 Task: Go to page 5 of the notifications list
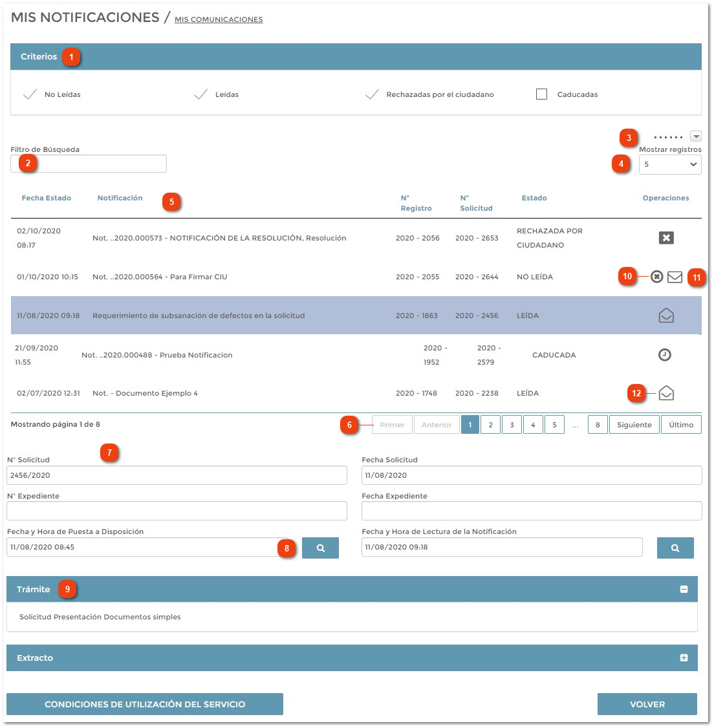pos(554,424)
